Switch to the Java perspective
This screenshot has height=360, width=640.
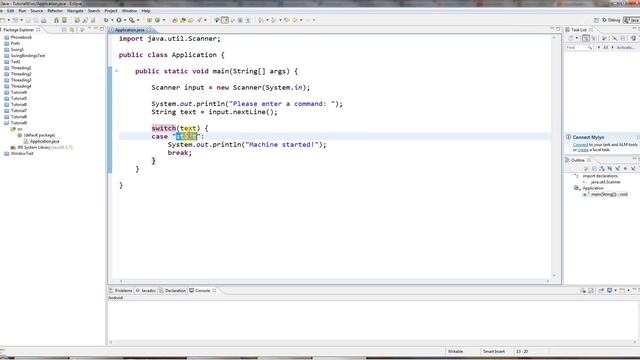632,20
